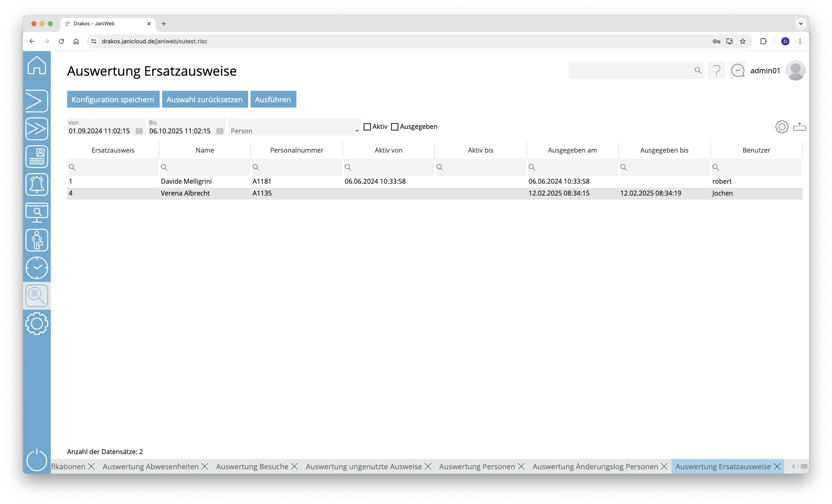Switch to Auswertung Personen tab
The width and height of the screenshot is (832, 504).
point(477,467)
